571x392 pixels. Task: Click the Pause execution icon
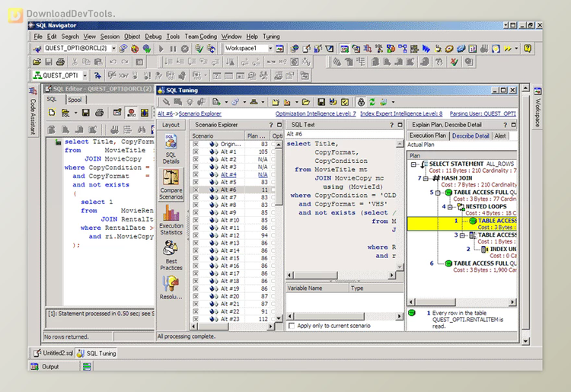[x=173, y=49]
